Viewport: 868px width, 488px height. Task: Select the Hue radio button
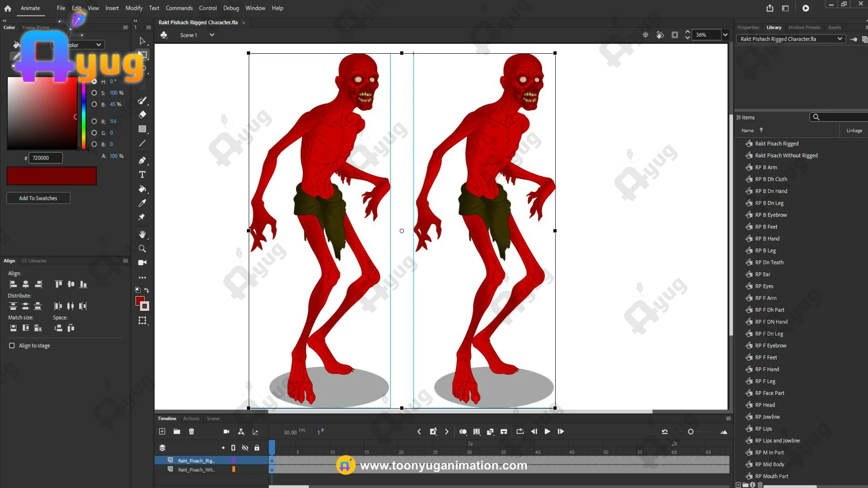[x=94, y=82]
